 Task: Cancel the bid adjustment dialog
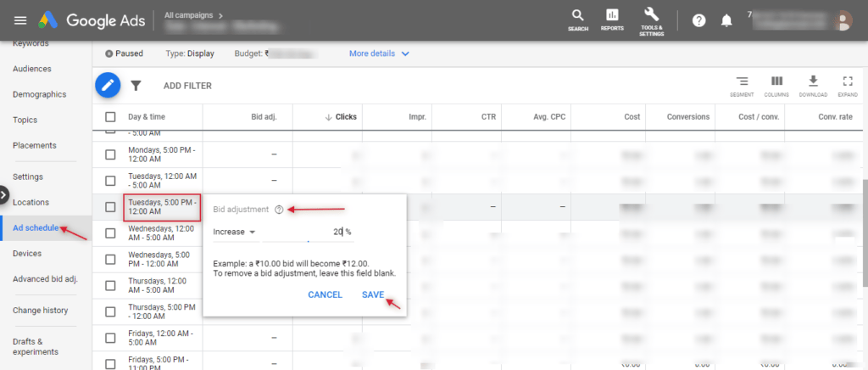click(325, 294)
